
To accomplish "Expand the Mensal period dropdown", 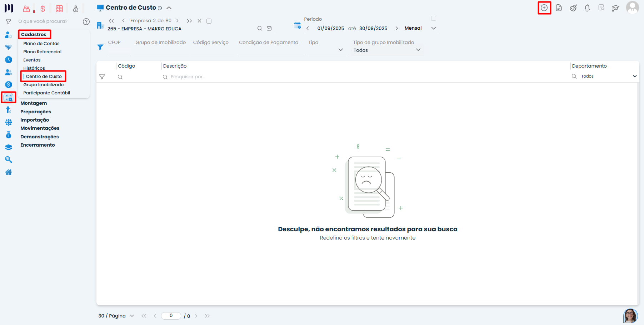I will [x=433, y=28].
